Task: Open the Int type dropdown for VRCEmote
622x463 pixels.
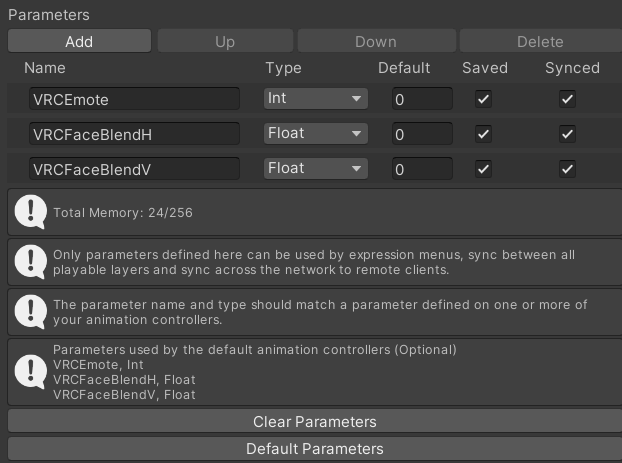Action: [316, 98]
